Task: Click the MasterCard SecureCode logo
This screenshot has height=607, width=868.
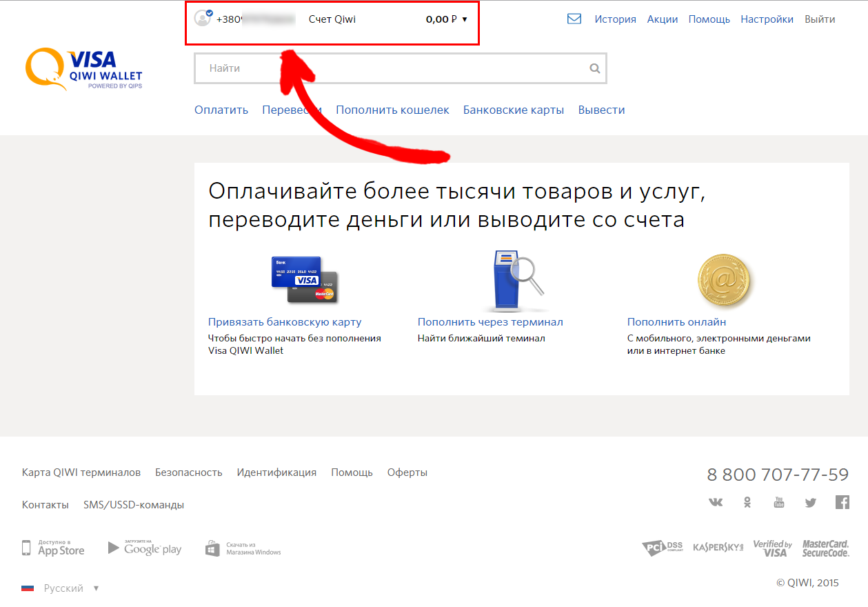Action: [825, 548]
